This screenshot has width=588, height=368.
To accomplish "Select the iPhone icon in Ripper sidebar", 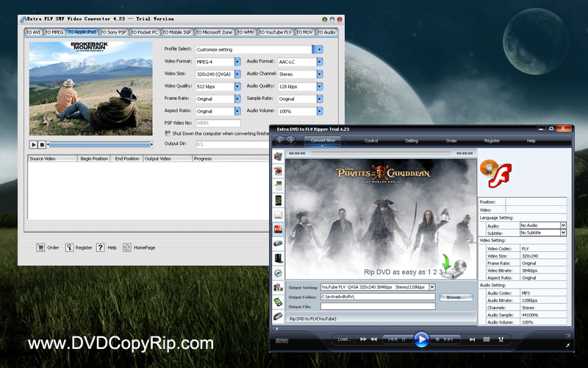I will tap(278, 200).
